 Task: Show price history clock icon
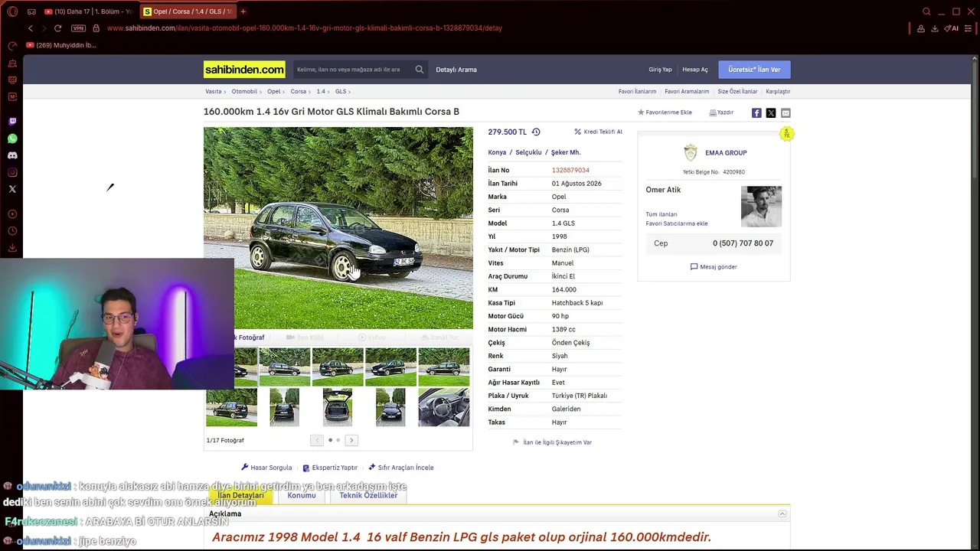(536, 132)
